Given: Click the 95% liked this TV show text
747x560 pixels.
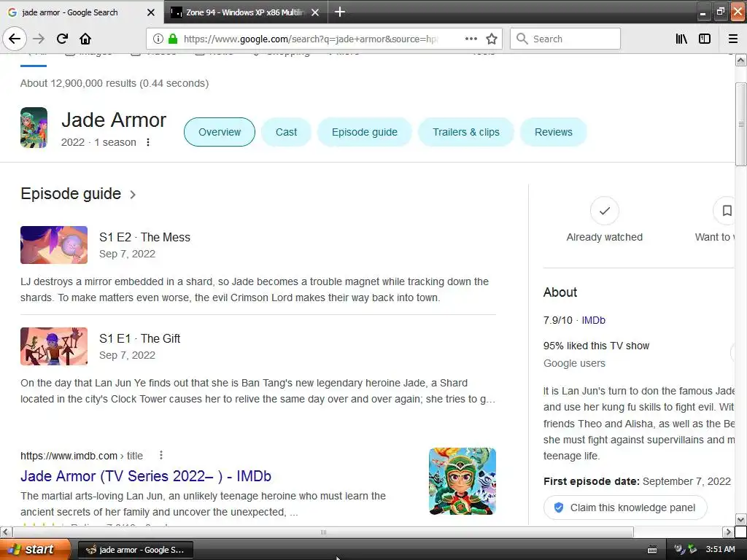Looking at the screenshot, I should [x=596, y=346].
